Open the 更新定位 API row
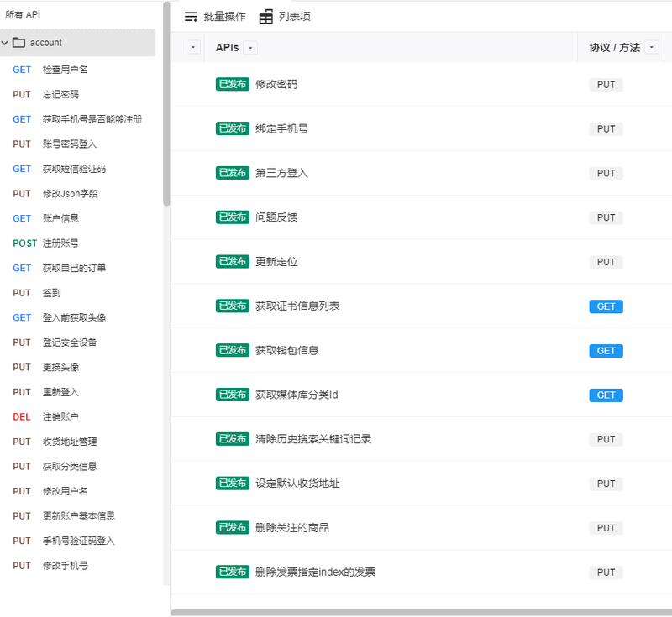The height and width of the screenshot is (617, 672). click(422, 262)
